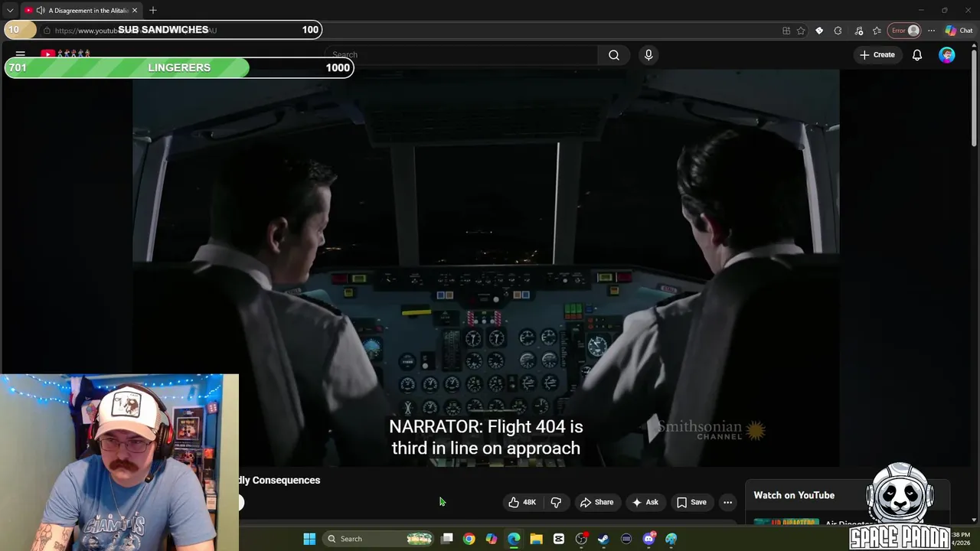The height and width of the screenshot is (551, 980).
Task: Favorite this page with the browser star
Action: point(801,31)
